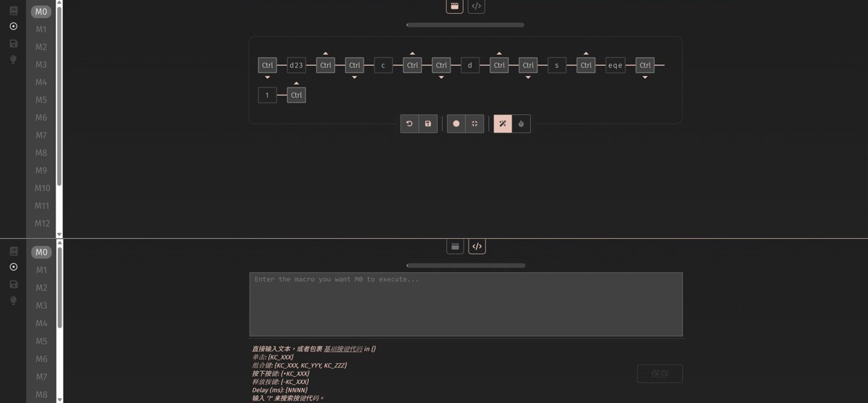Click the last Ctrl block on first row
The height and width of the screenshot is (403, 868).
(645, 65)
